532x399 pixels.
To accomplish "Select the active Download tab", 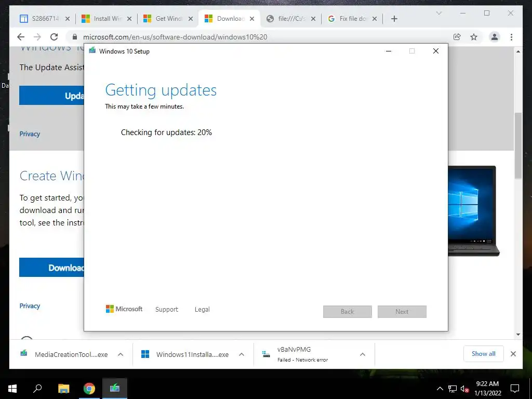I will pyautogui.click(x=229, y=19).
